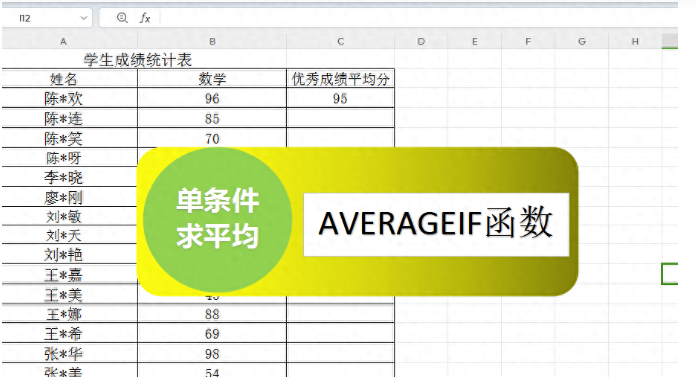The width and height of the screenshot is (696, 377).
Task: Select the 优秀成绩平均分 header cell
Action: [340, 79]
